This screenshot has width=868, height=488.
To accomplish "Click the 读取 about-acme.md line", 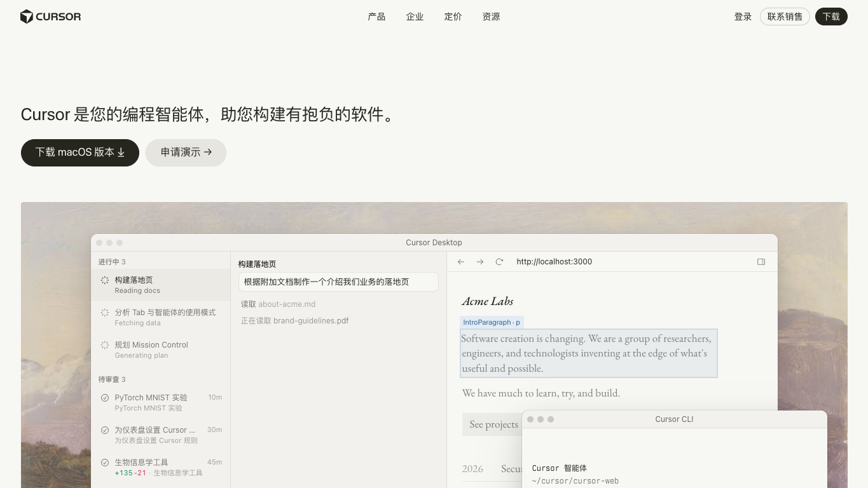I will point(278,304).
